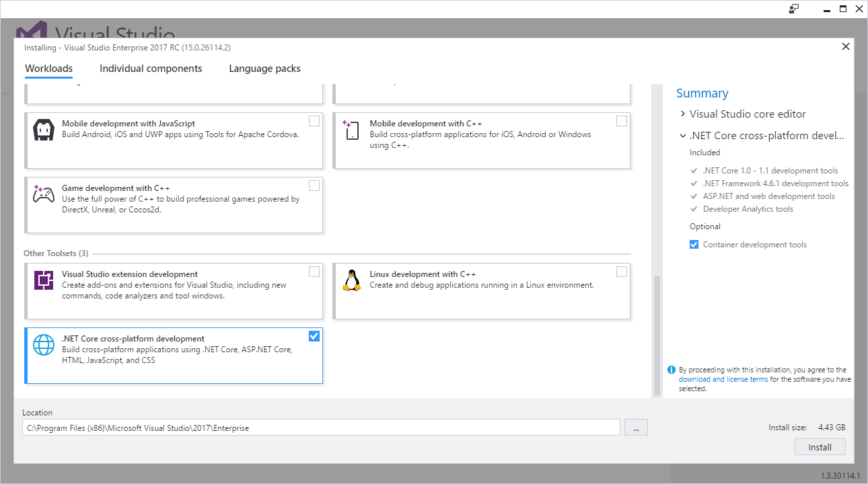
Task: Check the Game development with C++ workload
Action: coord(314,186)
